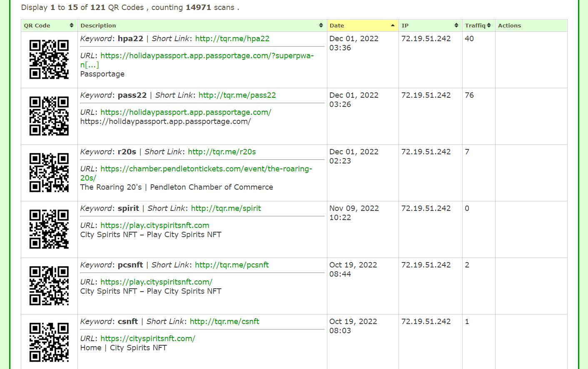This screenshot has height=369, width=588.
Task: Open the r20s QR code image
Action: coord(49,173)
